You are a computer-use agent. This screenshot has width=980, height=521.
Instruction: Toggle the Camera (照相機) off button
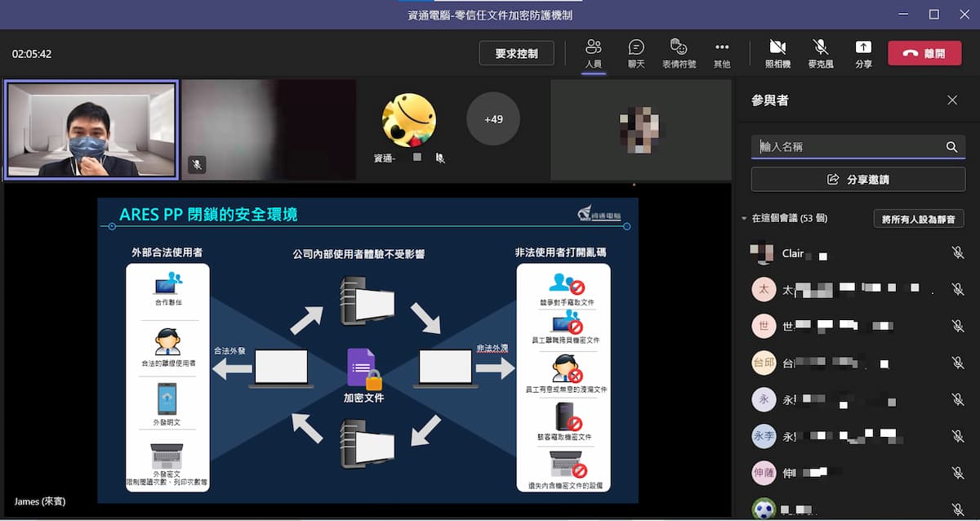click(777, 54)
